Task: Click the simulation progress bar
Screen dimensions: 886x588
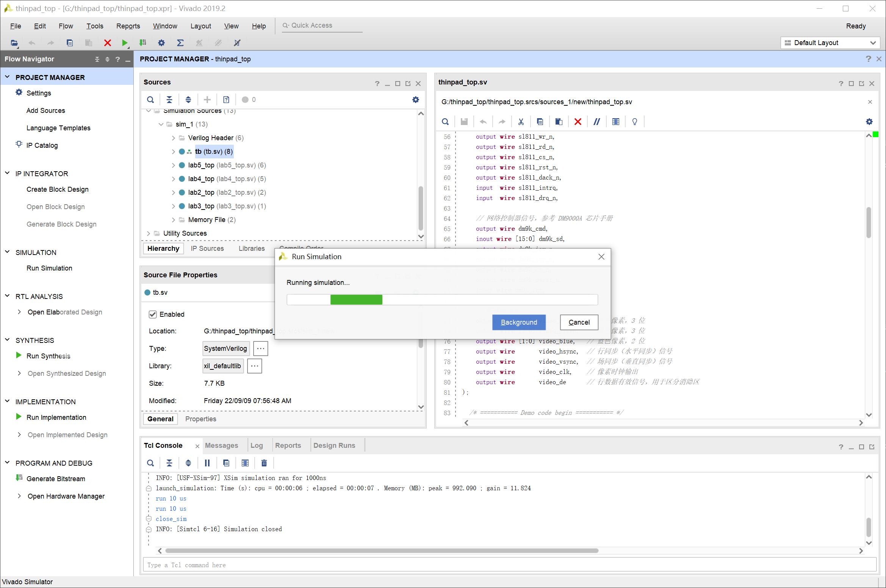Action: [442, 300]
